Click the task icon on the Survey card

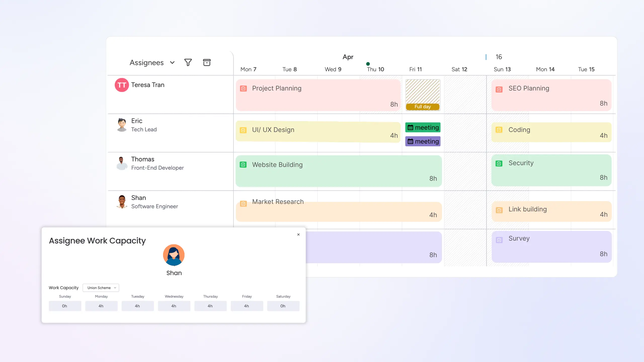click(499, 240)
